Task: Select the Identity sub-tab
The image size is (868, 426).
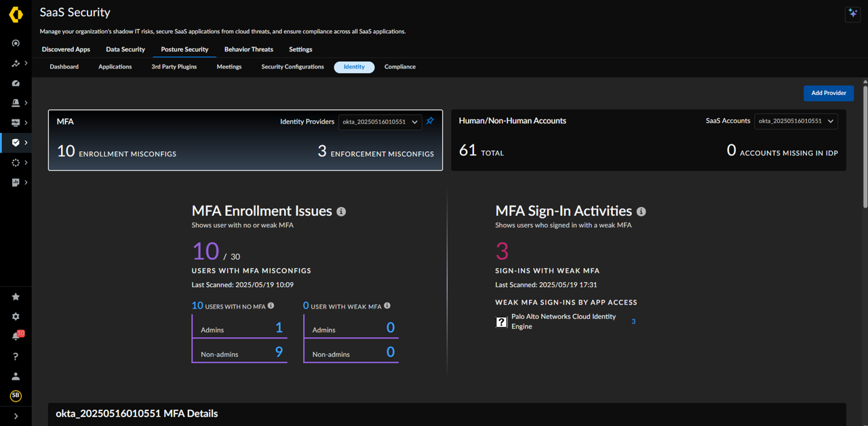Action: 354,67
